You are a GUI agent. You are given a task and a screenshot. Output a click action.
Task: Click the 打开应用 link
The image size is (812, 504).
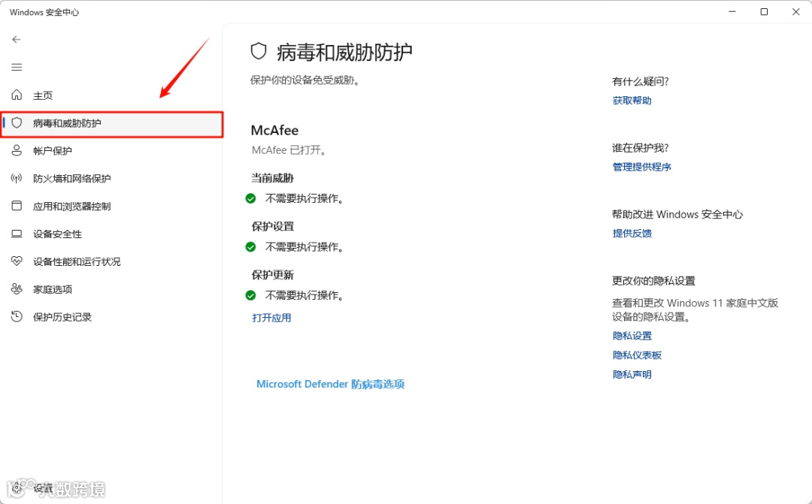pos(271,318)
